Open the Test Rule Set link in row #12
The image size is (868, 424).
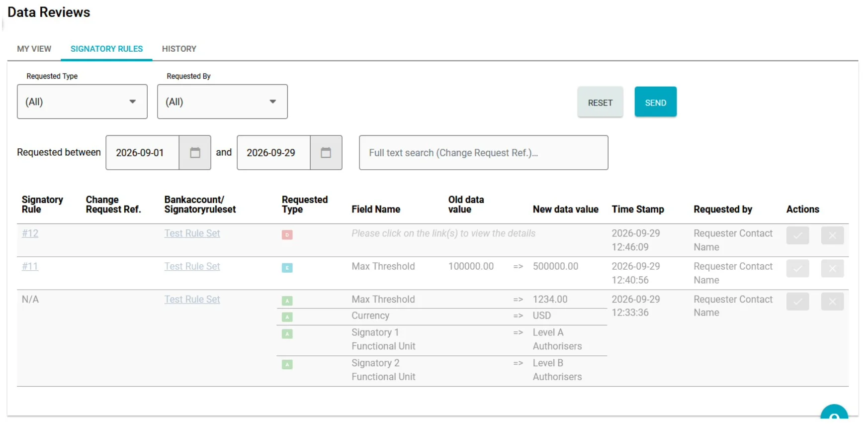pyautogui.click(x=192, y=233)
